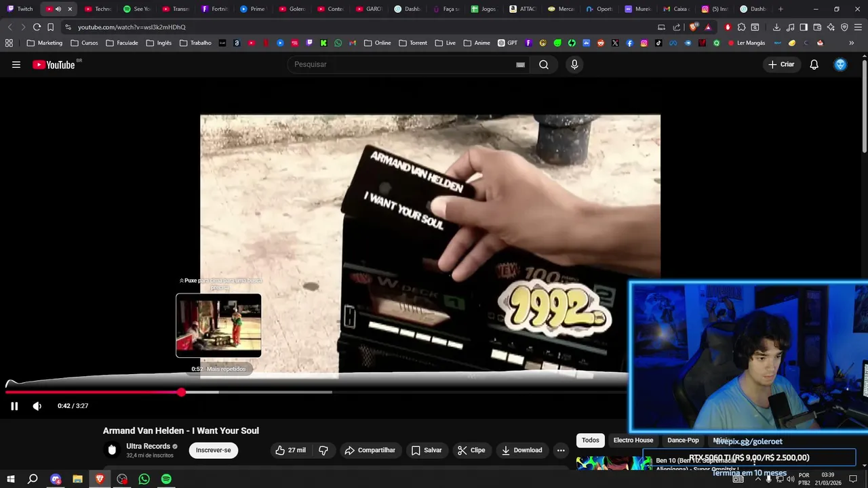Click the seek preview thumbnail at 0:52
The width and height of the screenshot is (868, 488).
(218, 325)
